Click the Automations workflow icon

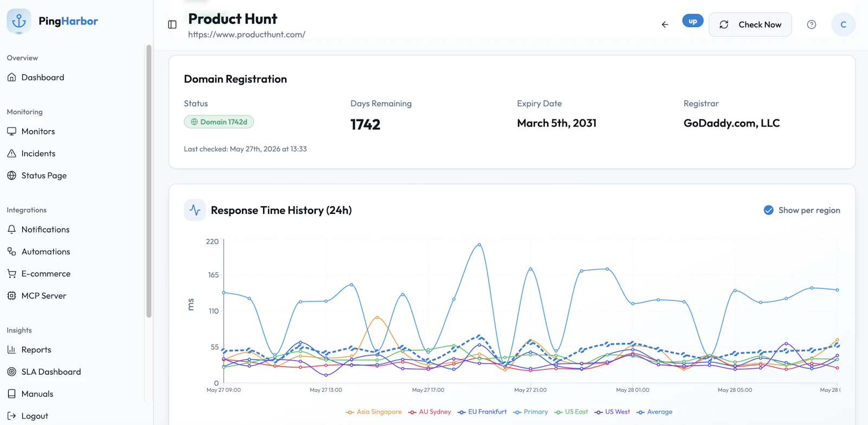pos(11,251)
